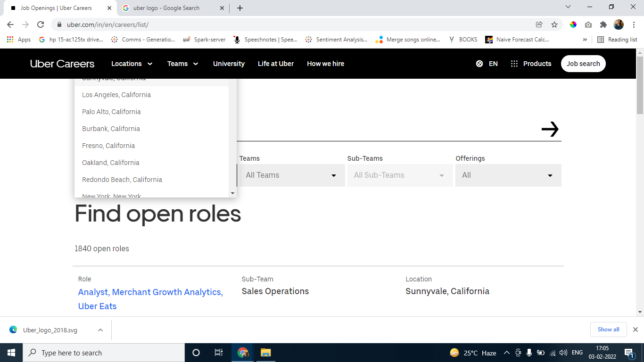Expand the Locations menu in header
Image resolution: width=644 pixels, height=362 pixels.
(x=132, y=64)
